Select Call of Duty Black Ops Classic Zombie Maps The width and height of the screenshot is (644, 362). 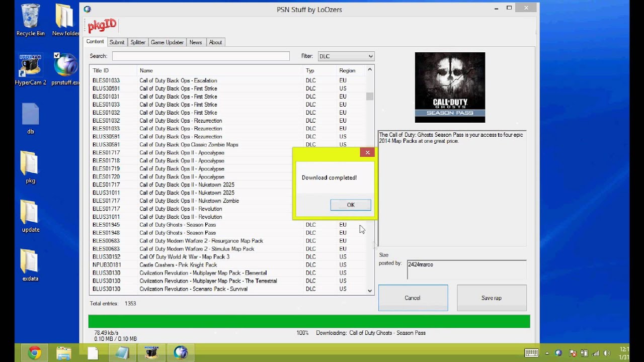point(228,145)
